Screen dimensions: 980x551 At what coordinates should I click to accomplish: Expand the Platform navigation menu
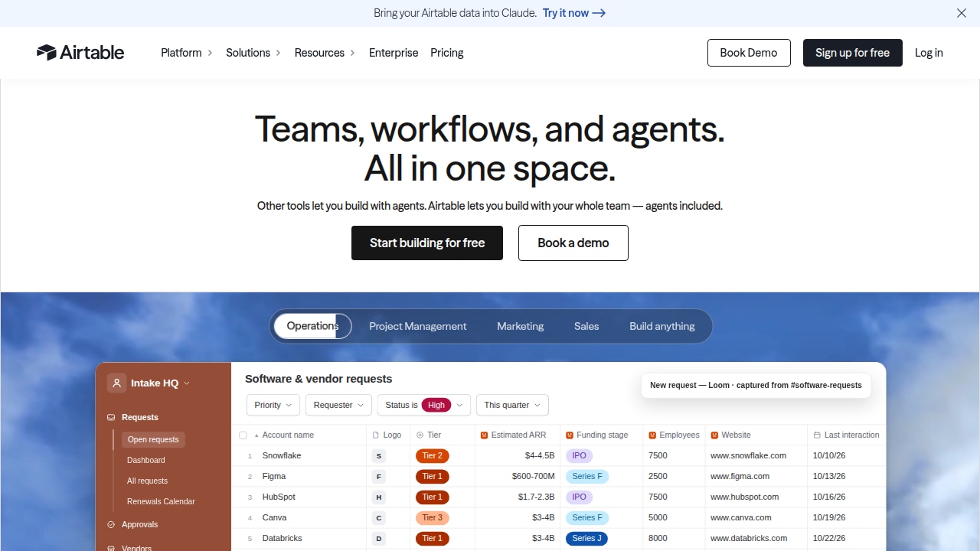pyautogui.click(x=187, y=53)
